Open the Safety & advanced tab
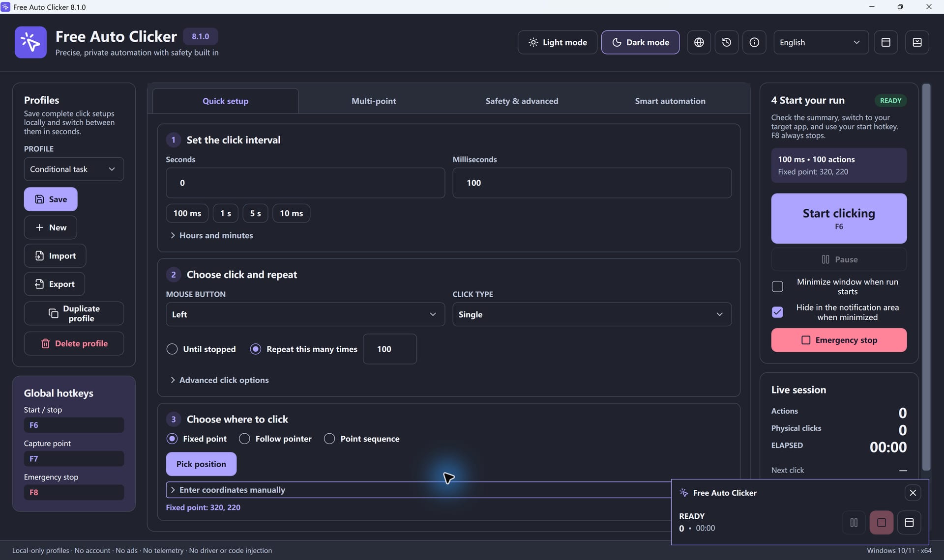 522,101
